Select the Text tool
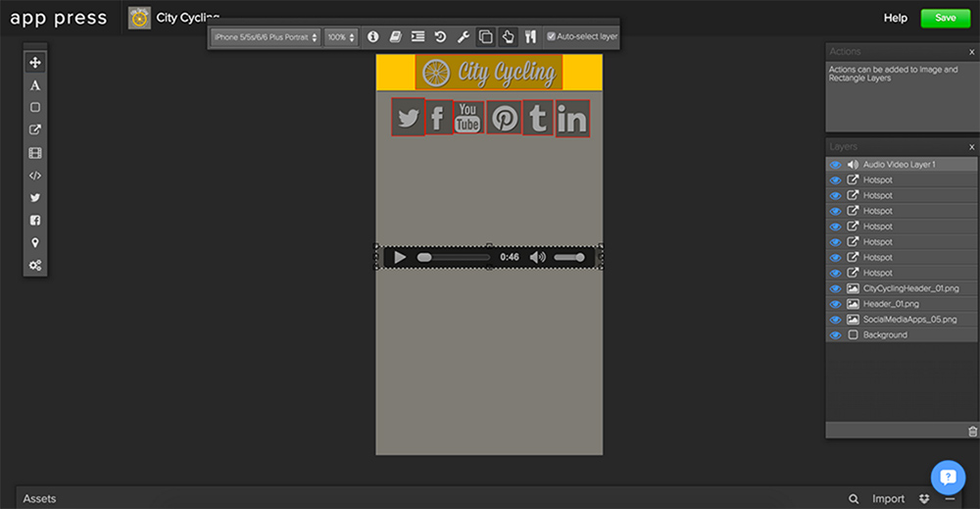 click(35, 85)
